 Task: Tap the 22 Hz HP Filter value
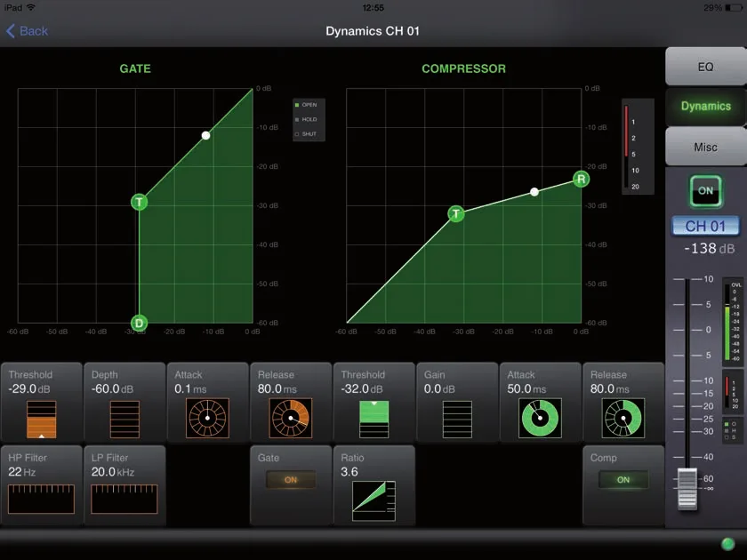click(x=22, y=472)
